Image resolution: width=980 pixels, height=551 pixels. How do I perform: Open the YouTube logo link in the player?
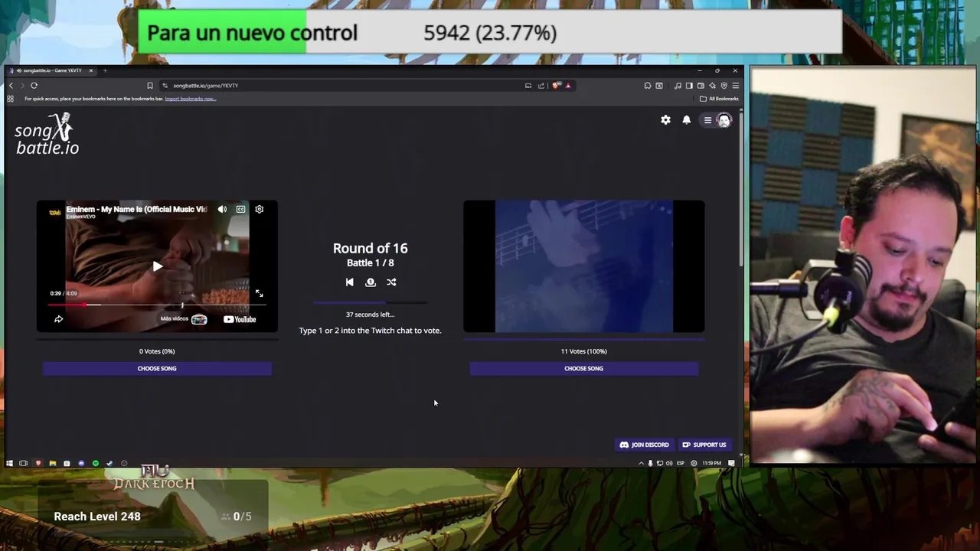pyautogui.click(x=240, y=319)
